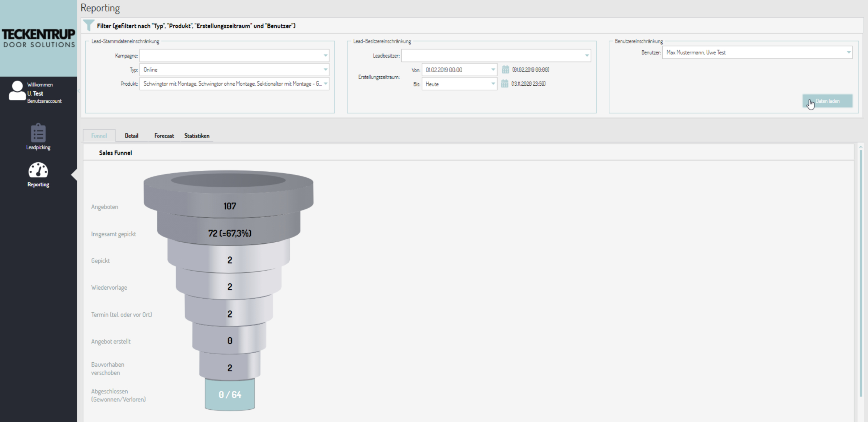868x422 pixels.
Task: Expand the Produkt dropdown list
Action: coord(325,84)
